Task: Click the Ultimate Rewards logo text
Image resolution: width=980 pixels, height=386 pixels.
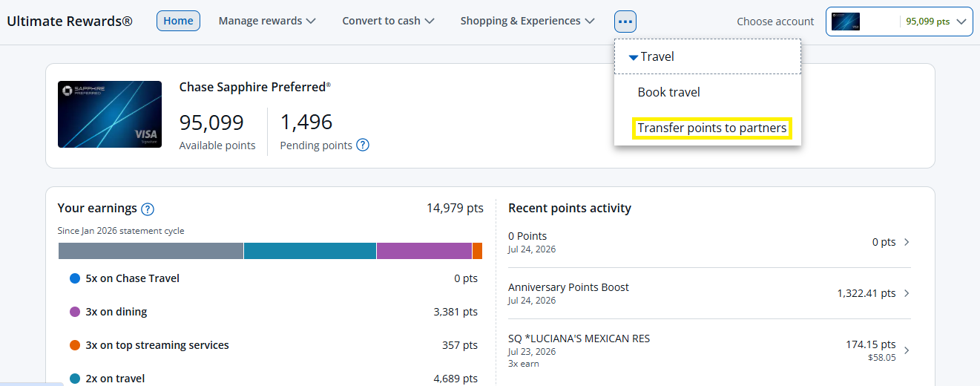Action: click(70, 21)
